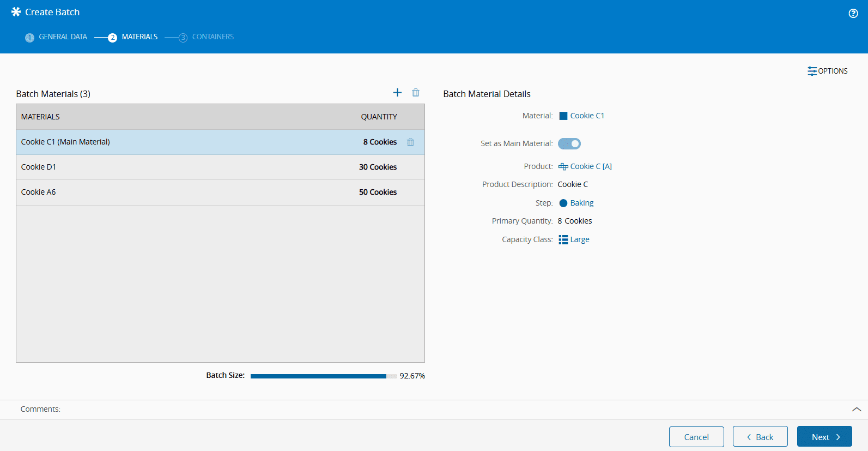Go back with the Back button
Viewport: 868px width, 451px height.
point(760,437)
